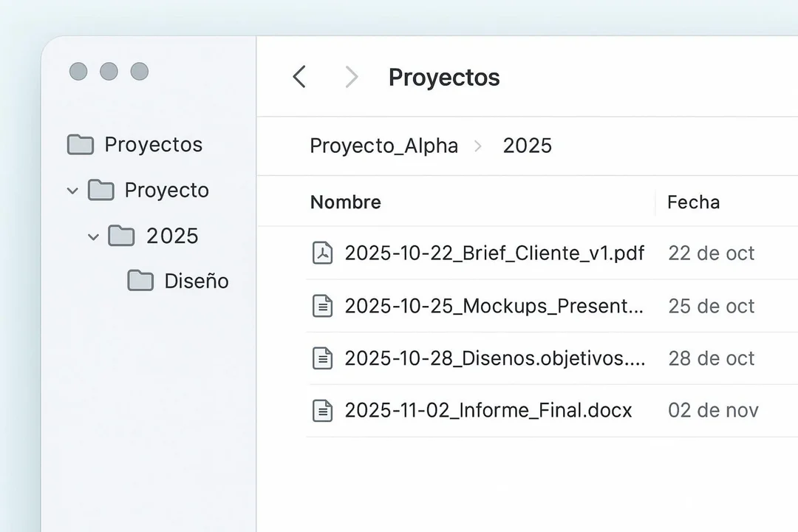798x532 pixels.
Task: Go forward with the right arrow
Action: click(x=351, y=77)
